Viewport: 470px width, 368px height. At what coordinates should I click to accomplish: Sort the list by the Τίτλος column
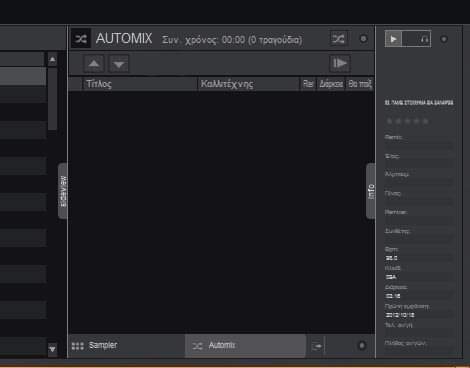(x=140, y=84)
